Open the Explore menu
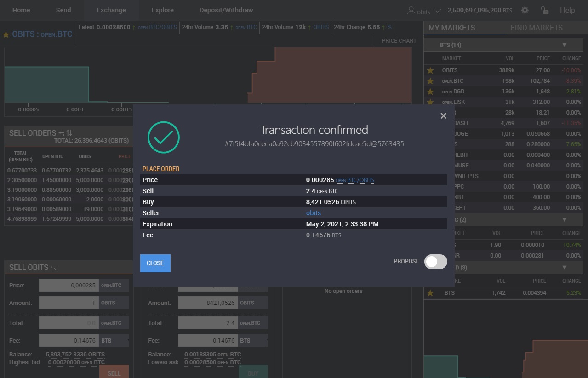Image resolution: width=588 pixels, height=378 pixels. [163, 10]
